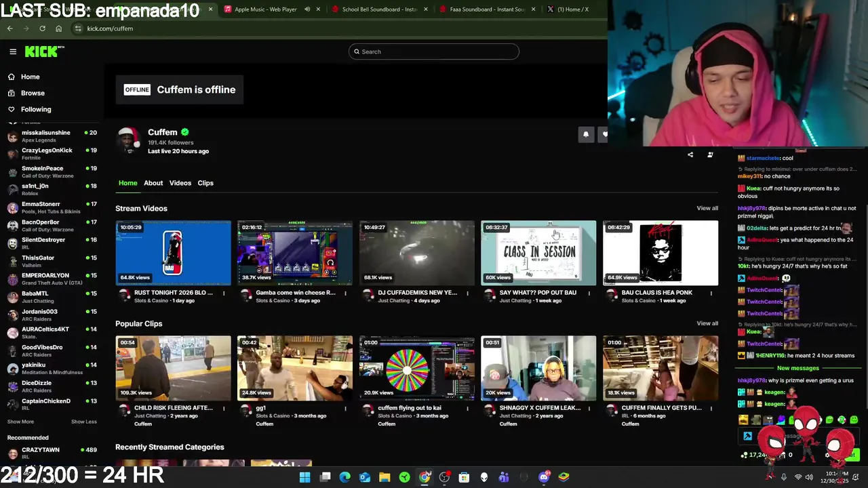Image resolution: width=868 pixels, height=488 pixels.
Task: Open options menu for CHILD RISK FLEEING clip
Action: point(223,409)
